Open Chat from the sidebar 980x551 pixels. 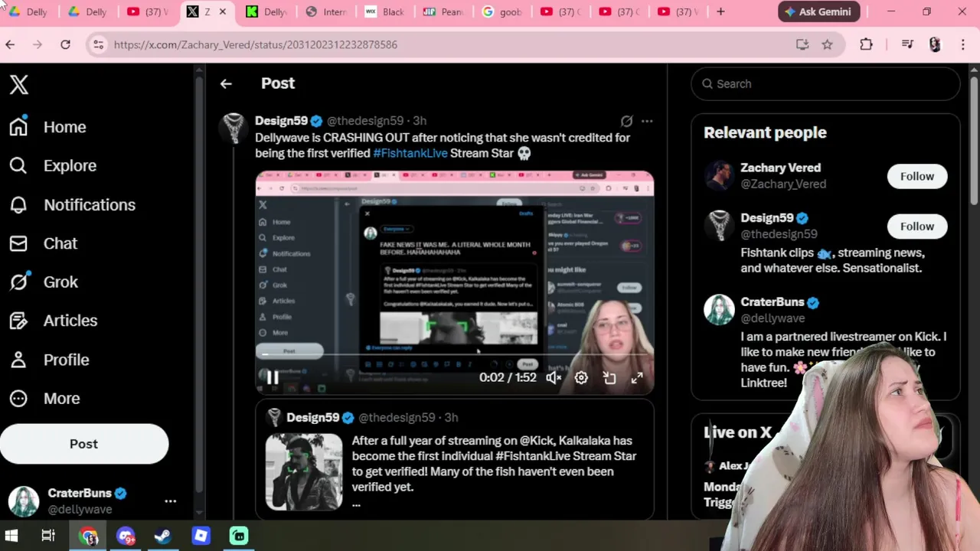click(x=43, y=243)
